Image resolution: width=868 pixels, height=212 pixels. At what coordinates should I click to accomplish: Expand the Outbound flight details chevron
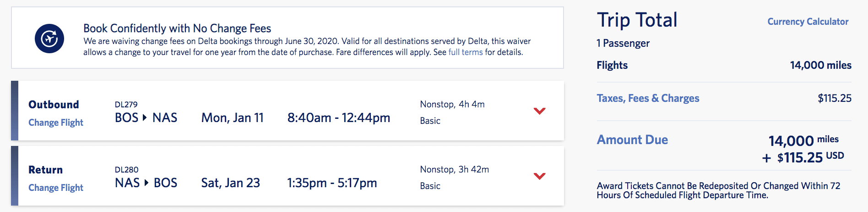tap(540, 111)
